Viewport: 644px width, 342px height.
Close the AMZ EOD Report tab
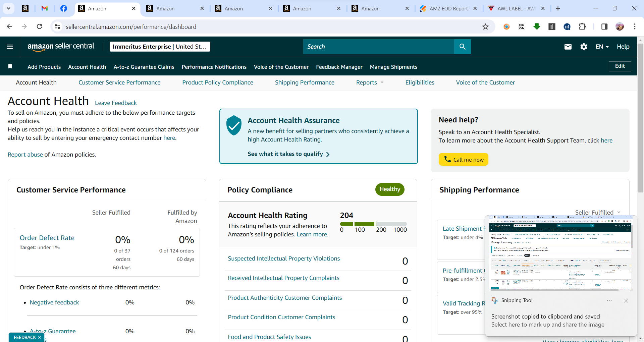click(x=475, y=8)
